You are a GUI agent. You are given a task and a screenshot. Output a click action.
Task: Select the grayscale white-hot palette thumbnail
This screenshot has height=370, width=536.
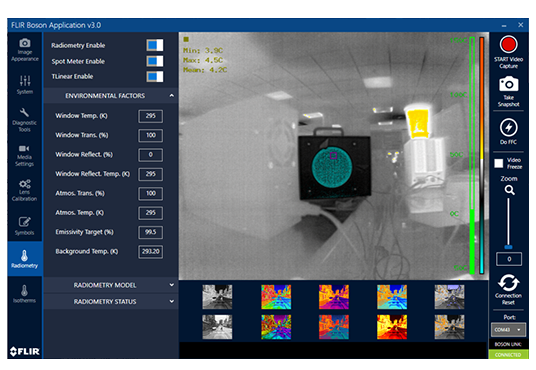pyautogui.click(x=217, y=297)
